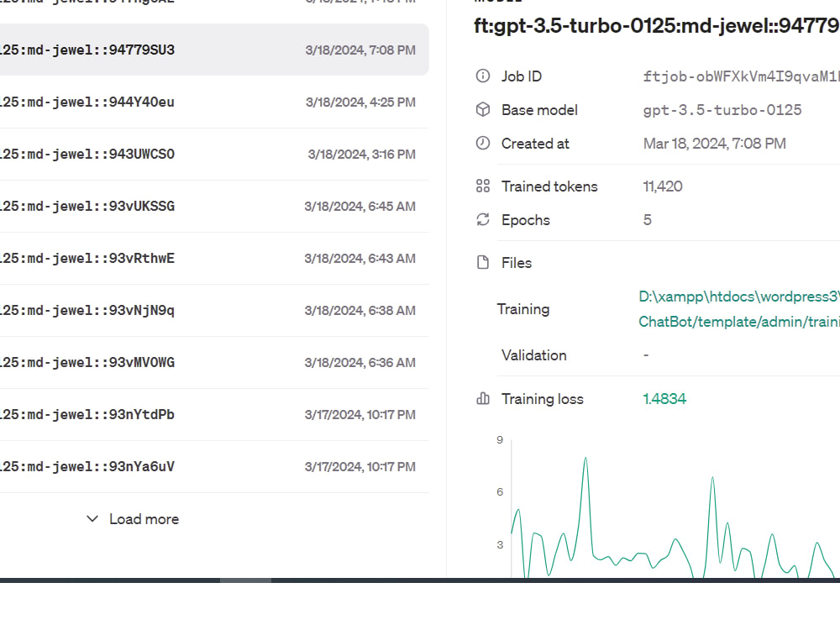Click the training loss value 1.4834

click(x=664, y=398)
